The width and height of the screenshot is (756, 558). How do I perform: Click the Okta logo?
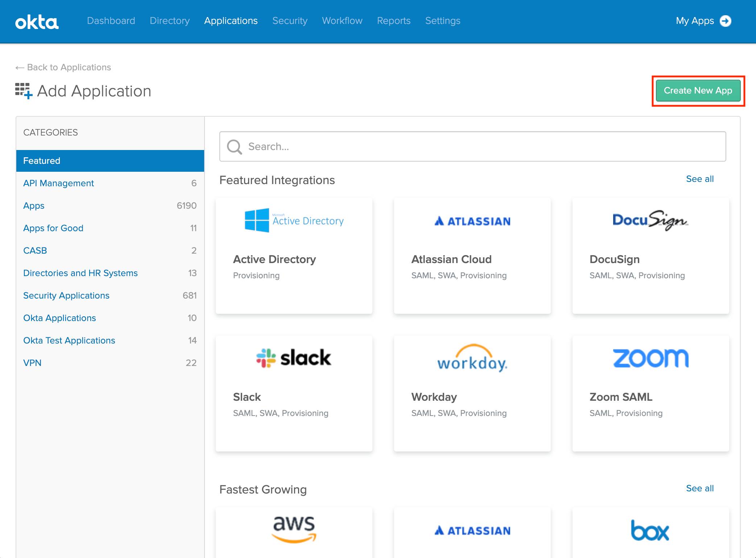pyautogui.click(x=37, y=22)
